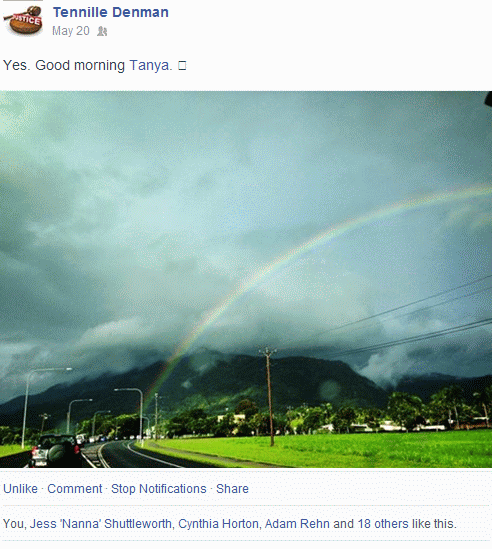Click the friends audience icon beside May 20
Screen dimensions: 492x549
102,31
